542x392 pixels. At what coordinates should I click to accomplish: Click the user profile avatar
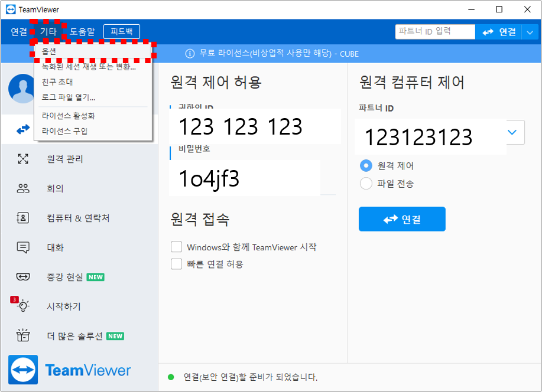pos(22,89)
